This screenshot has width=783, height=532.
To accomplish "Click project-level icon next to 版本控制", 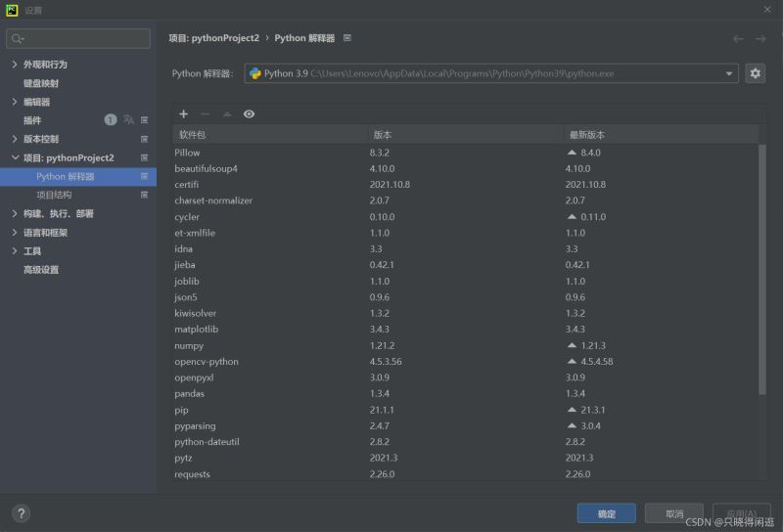I will tap(144, 139).
